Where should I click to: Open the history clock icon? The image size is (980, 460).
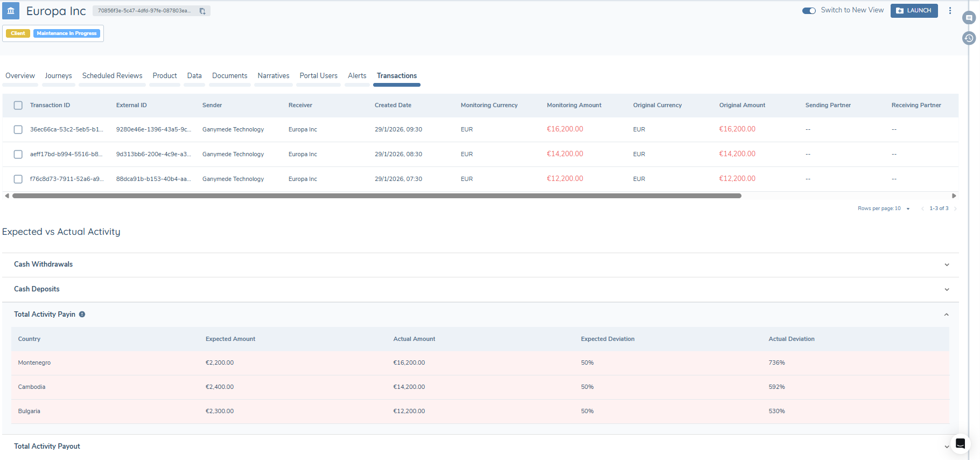click(x=969, y=38)
